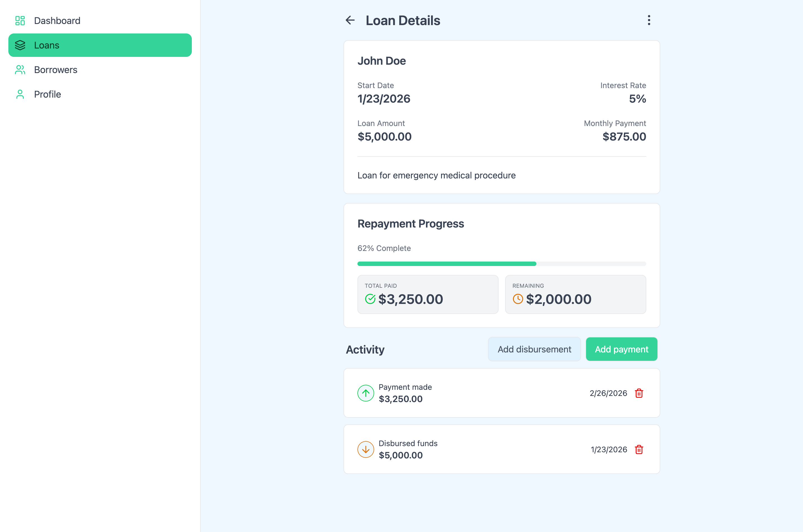803x532 pixels.
Task: Click the Profile person icon
Action: click(x=20, y=94)
